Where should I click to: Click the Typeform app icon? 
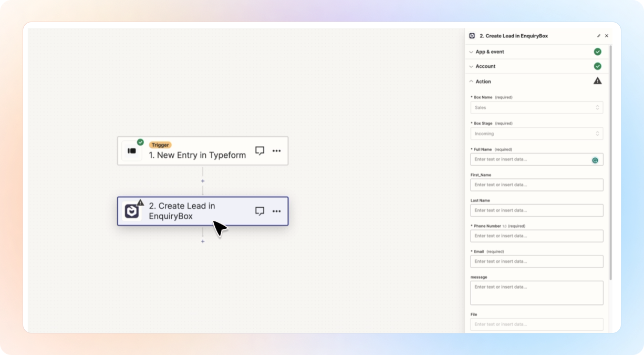(132, 151)
